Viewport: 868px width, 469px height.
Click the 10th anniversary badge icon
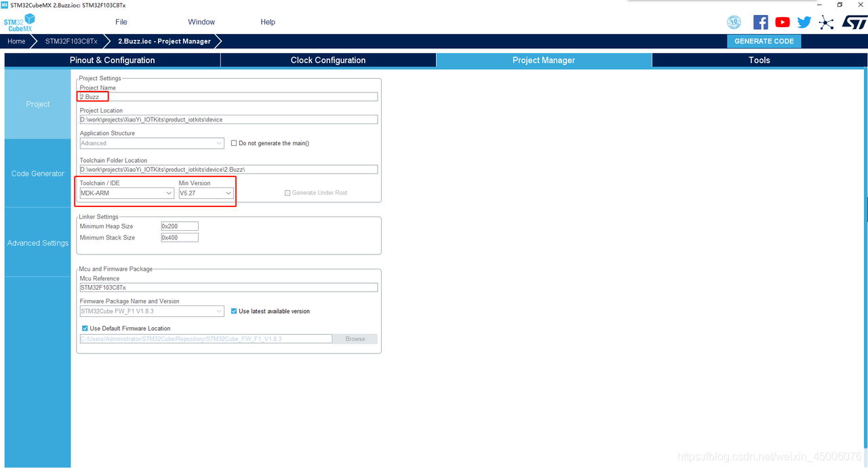[x=734, y=22]
